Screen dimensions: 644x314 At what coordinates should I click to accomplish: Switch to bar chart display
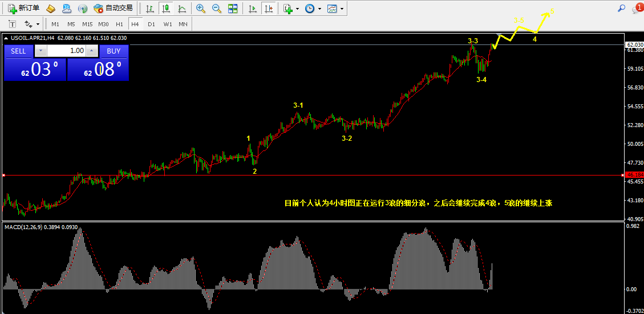tap(151, 8)
